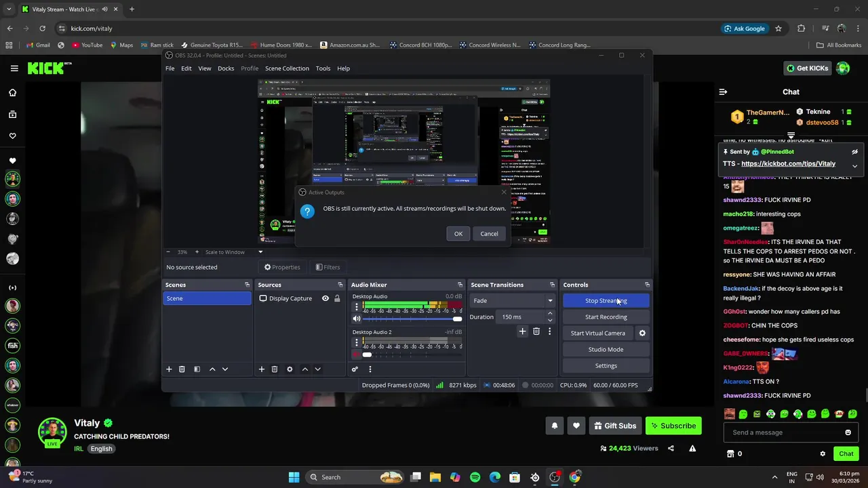
Task: Remove selected scene with trash icon
Action: point(182,369)
